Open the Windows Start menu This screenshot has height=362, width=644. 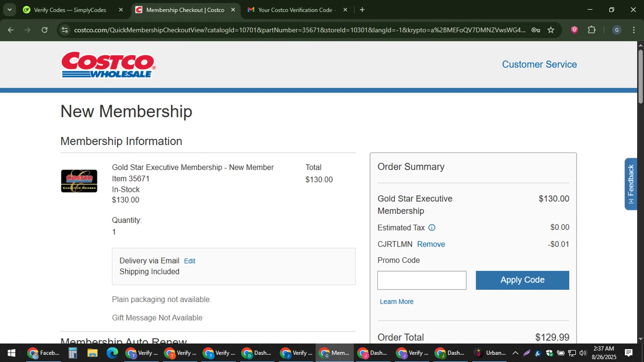[12, 353]
